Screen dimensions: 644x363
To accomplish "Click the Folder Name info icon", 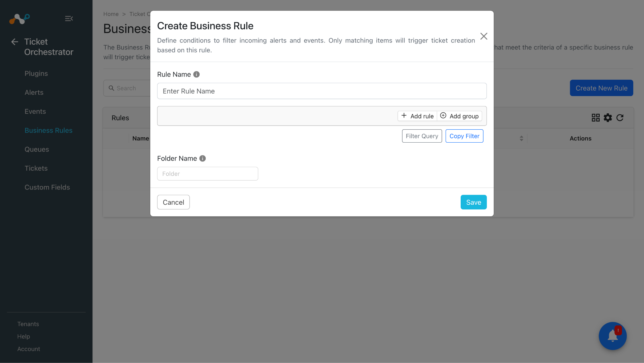I will (x=203, y=158).
